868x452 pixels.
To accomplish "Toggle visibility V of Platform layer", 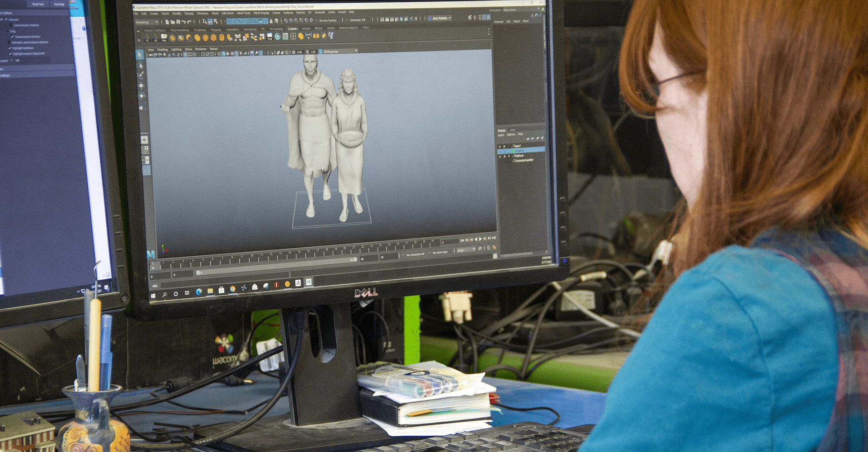I will 500,157.
